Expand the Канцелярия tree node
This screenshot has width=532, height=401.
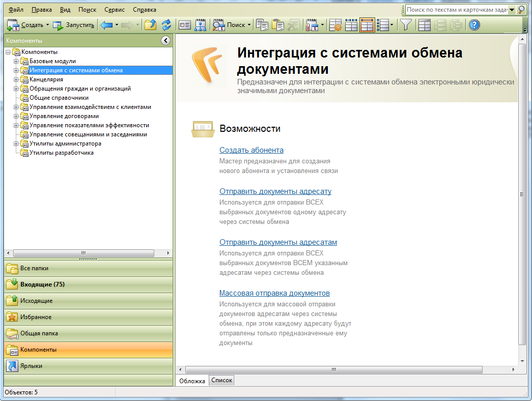coord(16,80)
